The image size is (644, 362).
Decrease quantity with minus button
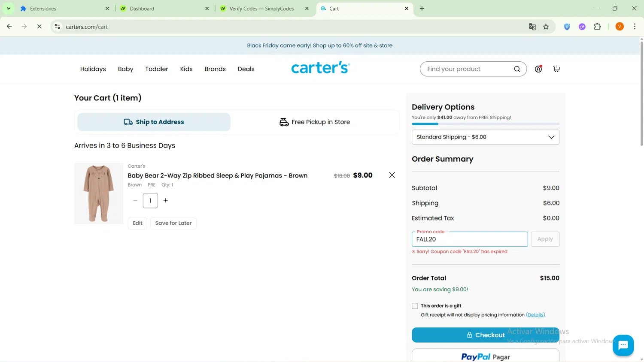pyautogui.click(x=135, y=200)
